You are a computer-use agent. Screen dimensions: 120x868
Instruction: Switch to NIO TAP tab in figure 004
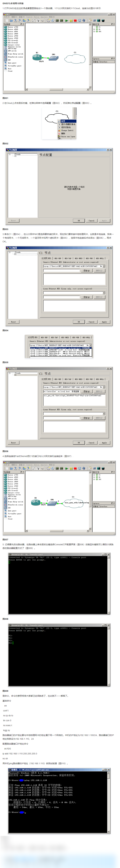pyautogui.click(x=68, y=258)
